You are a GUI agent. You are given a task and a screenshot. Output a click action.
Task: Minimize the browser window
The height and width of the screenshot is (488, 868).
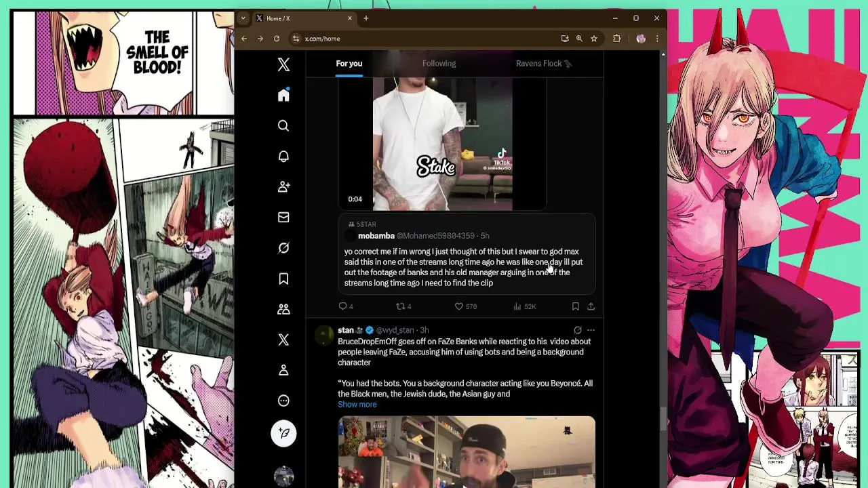pyautogui.click(x=615, y=18)
